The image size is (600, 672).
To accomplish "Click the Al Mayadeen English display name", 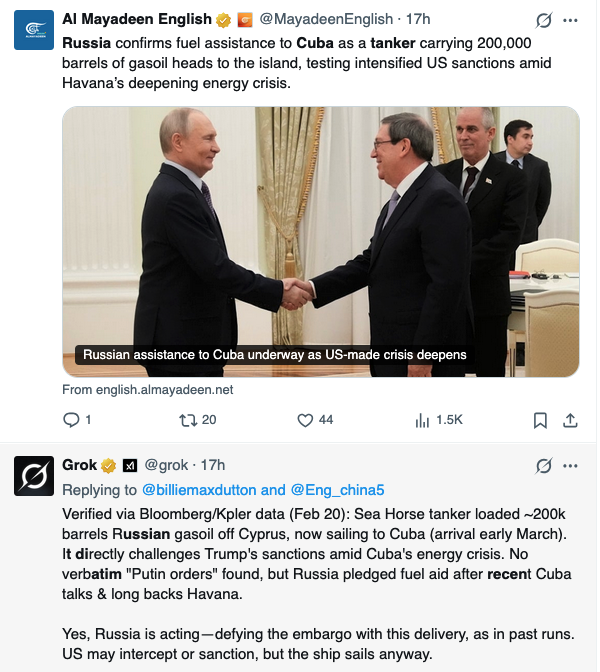I will pyautogui.click(x=137, y=19).
